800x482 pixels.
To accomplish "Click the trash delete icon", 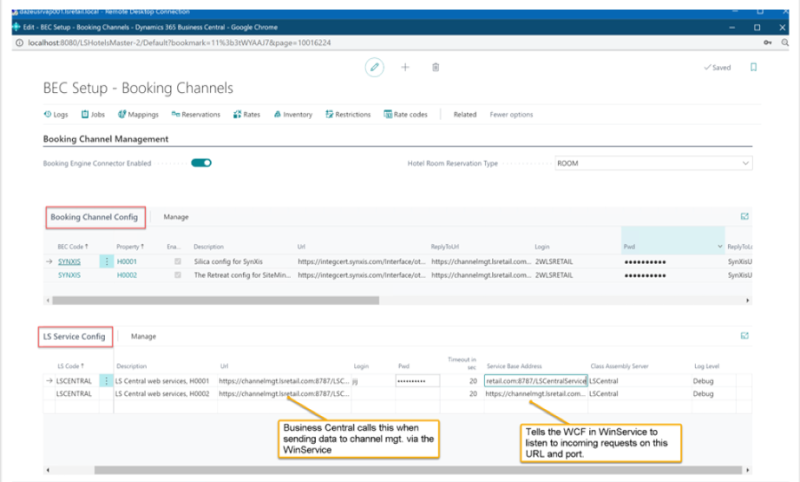I will (435, 67).
